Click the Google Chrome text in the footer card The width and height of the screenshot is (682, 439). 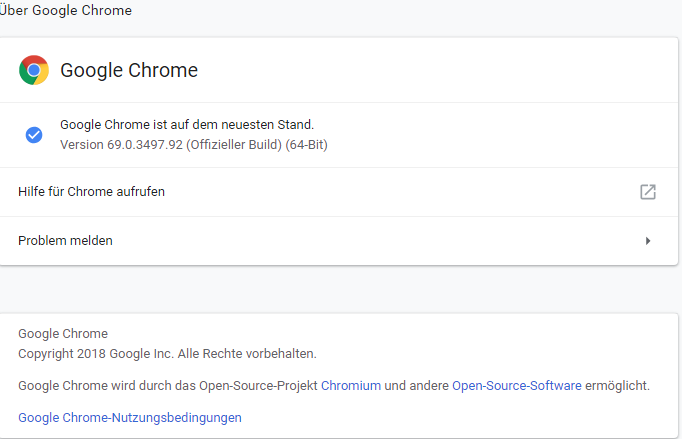pos(63,334)
